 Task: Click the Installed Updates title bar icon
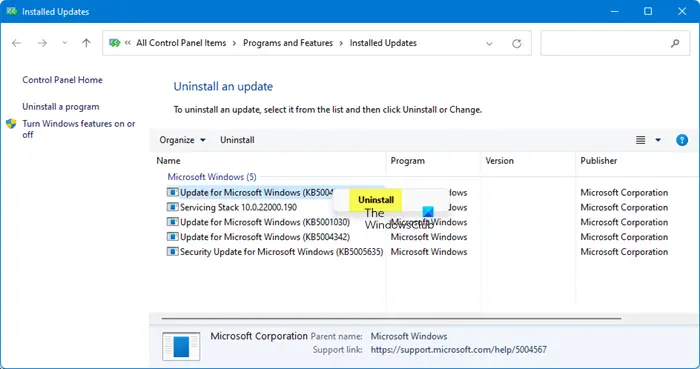(x=12, y=11)
